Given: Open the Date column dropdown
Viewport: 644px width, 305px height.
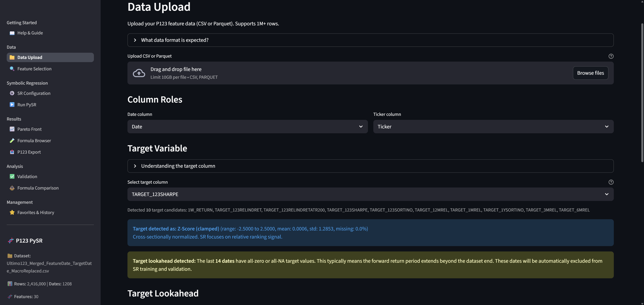Looking at the screenshot, I should point(247,127).
